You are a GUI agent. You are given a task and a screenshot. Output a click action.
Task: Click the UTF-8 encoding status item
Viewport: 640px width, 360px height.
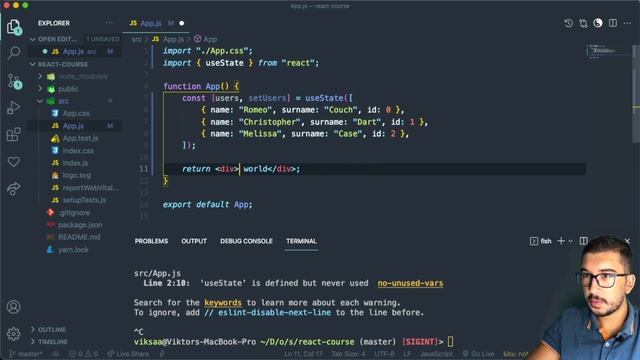[384, 354]
